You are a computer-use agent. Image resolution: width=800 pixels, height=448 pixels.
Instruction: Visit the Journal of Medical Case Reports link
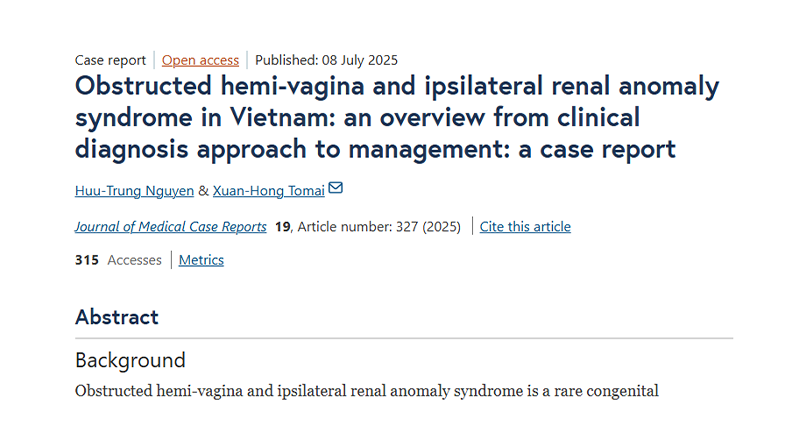coord(170,227)
